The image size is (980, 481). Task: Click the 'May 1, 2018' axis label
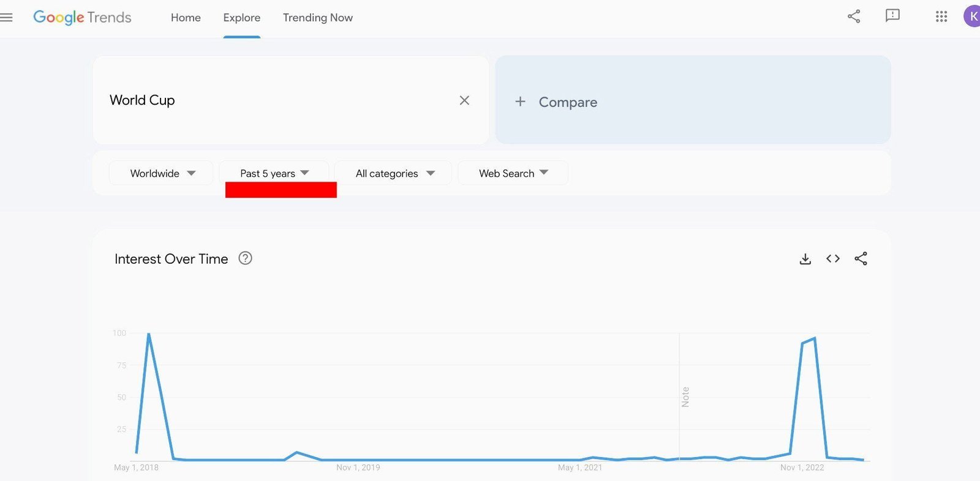coord(136,468)
